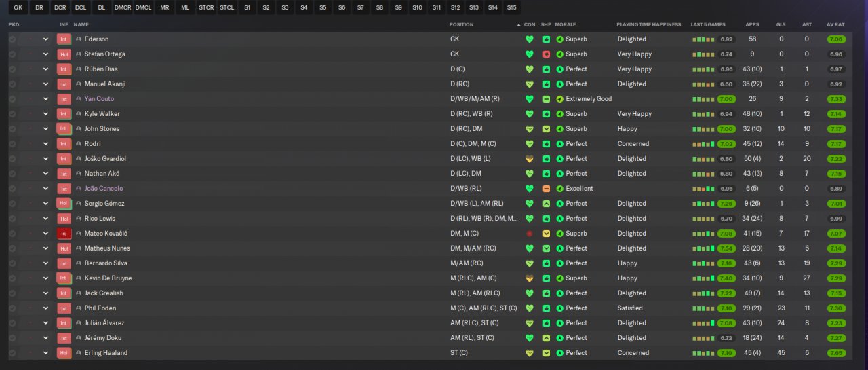868x370 pixels.
Task: Click Stefan Ortega's Hol status badge
Action: (64, 54)
